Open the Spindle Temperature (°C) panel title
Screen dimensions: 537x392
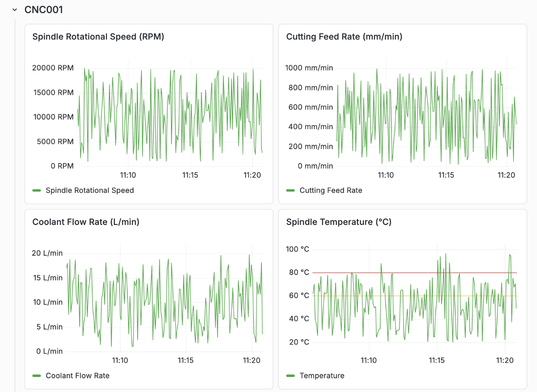click(x=339, y=222)
